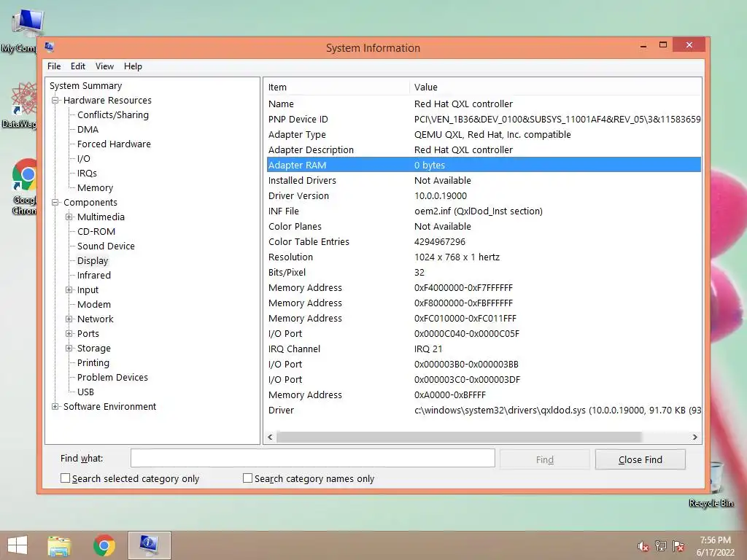747x560 pixels.
Task: Select the Memory tree item
Action: tap(96, 187)
